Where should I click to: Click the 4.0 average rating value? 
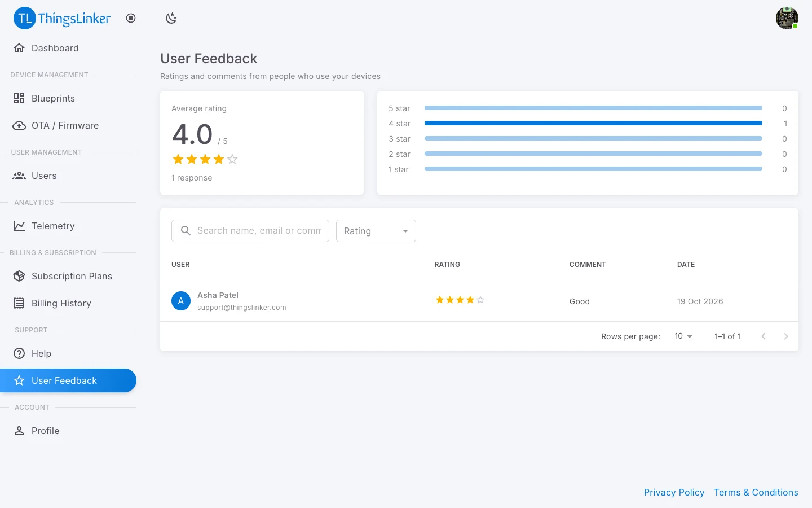[x=192, y=134]
